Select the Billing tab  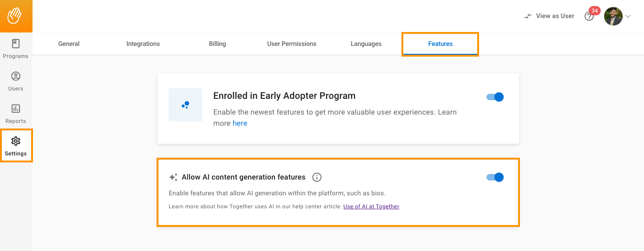click(x=217, y=44)
